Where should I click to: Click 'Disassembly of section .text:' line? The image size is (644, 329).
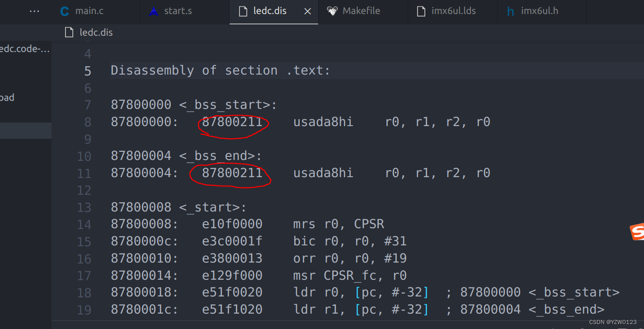(221, 70)
